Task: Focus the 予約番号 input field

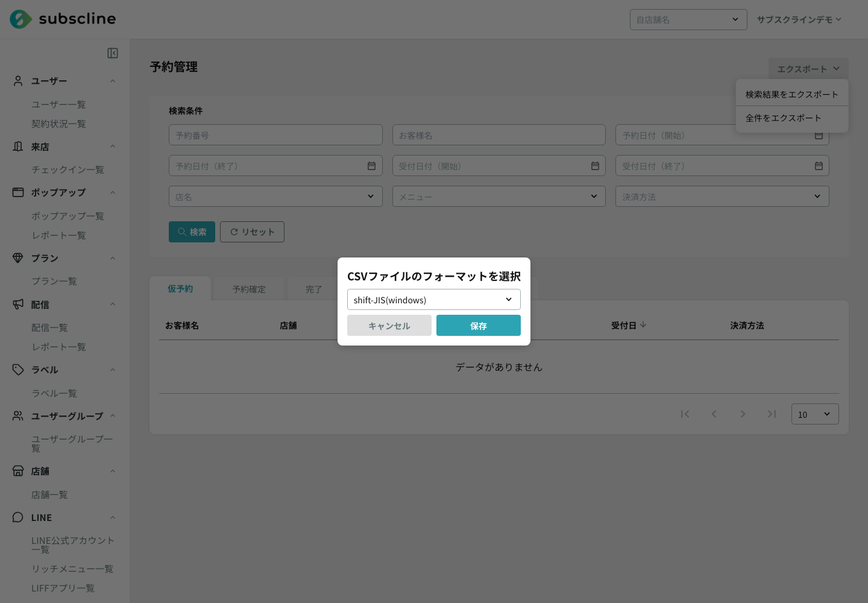Action: (x=275, y=135)
